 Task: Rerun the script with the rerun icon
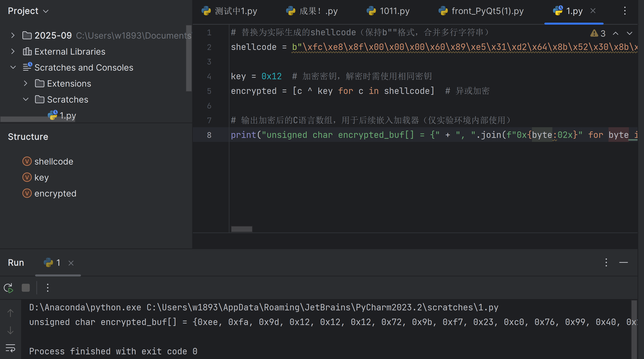point(8,288)
